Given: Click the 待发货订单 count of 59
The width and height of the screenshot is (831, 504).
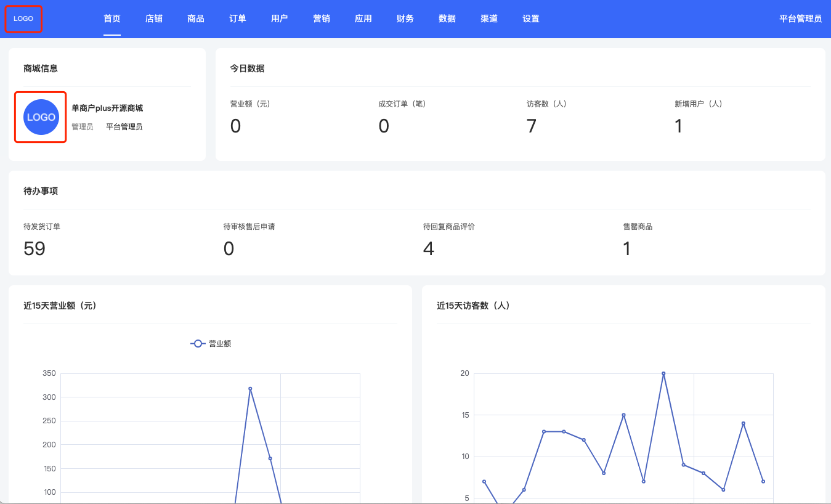Looking at the screenshot, I should pos(34,249).
